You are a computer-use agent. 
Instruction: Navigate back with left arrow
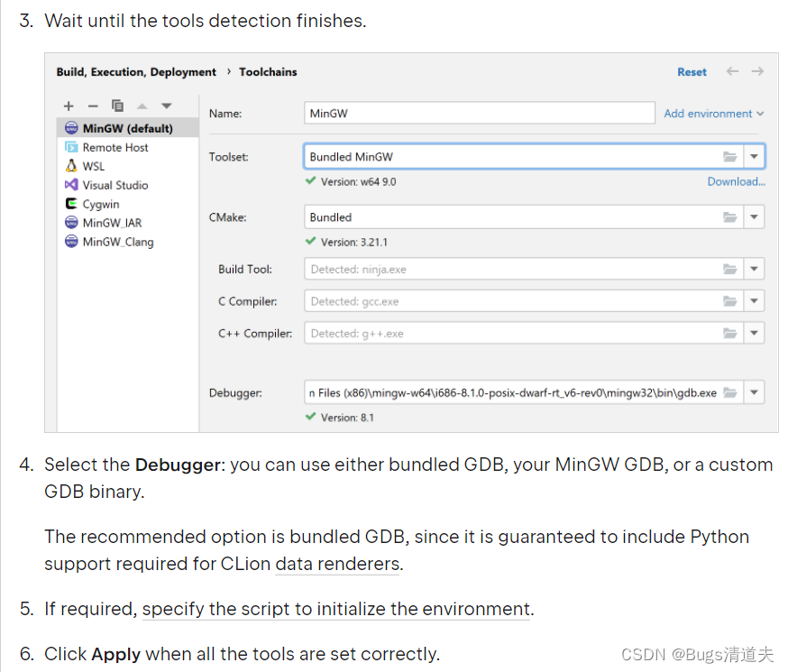pos(732,71)
